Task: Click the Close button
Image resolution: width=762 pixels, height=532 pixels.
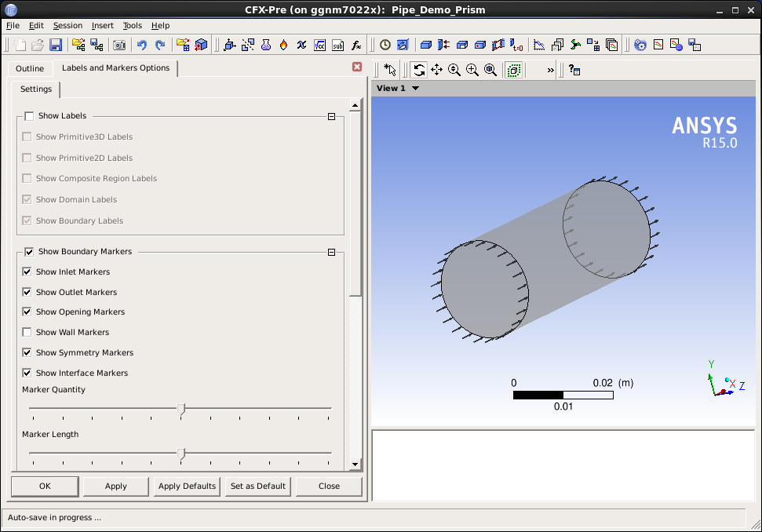Action: coord(329,486)
